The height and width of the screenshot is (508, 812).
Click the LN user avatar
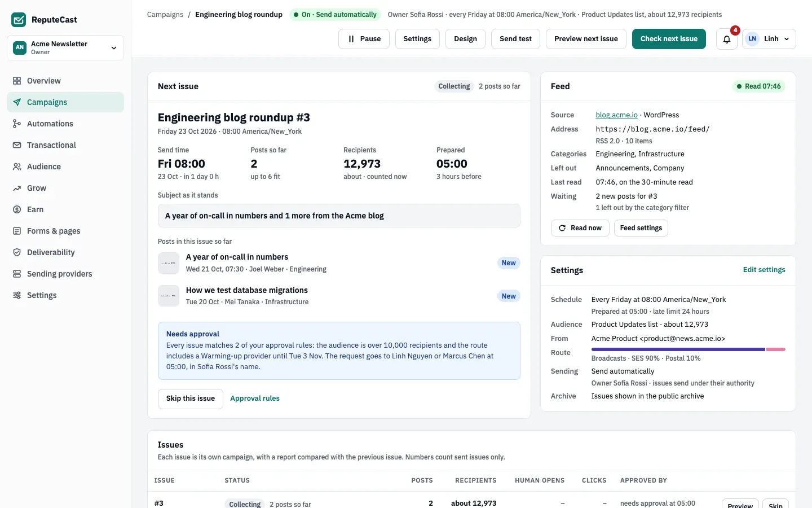click(752, 39)
